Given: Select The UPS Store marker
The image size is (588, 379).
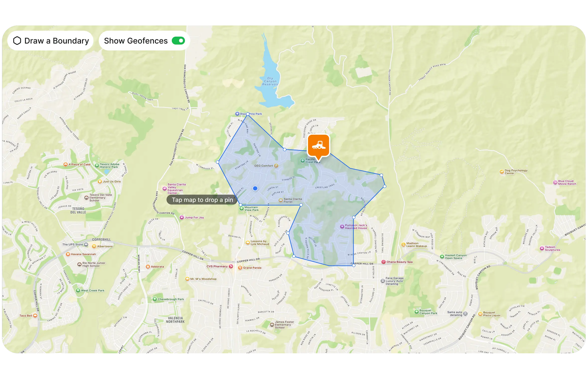Looking at the screenshot, I should [x=86, y=244].
